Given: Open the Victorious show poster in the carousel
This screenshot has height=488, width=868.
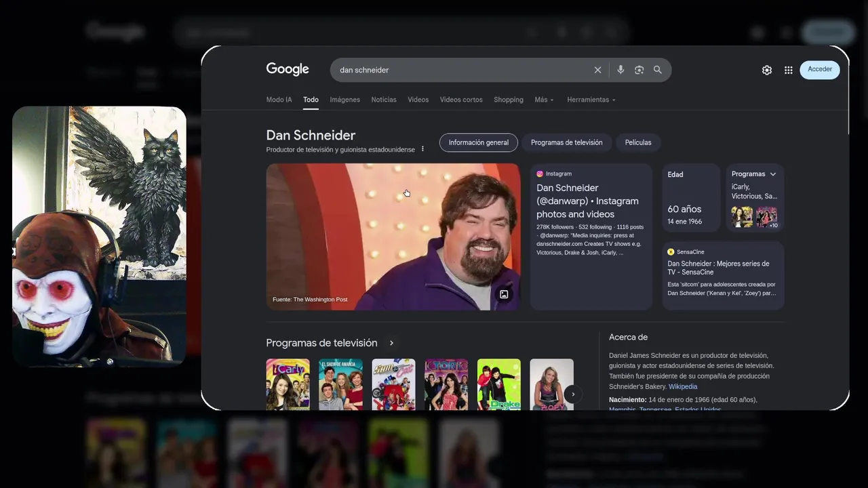Looking at the screenshot, I should (446, 384).
